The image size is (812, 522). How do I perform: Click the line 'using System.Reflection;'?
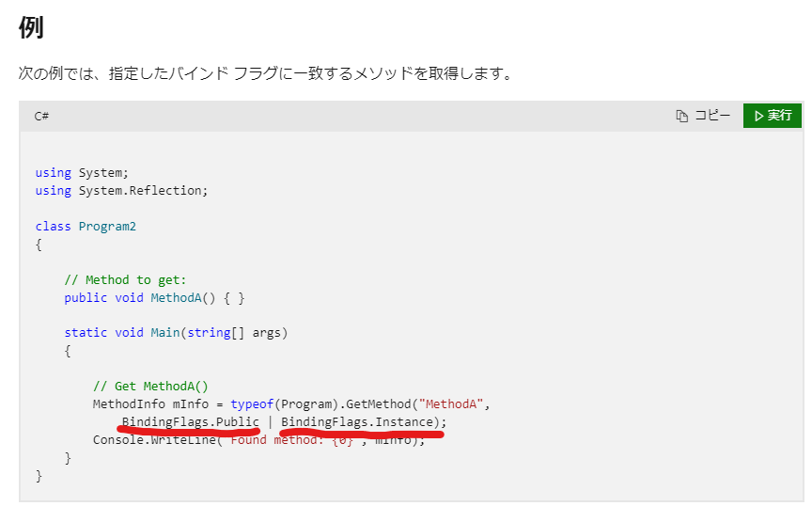click(121, 190)
